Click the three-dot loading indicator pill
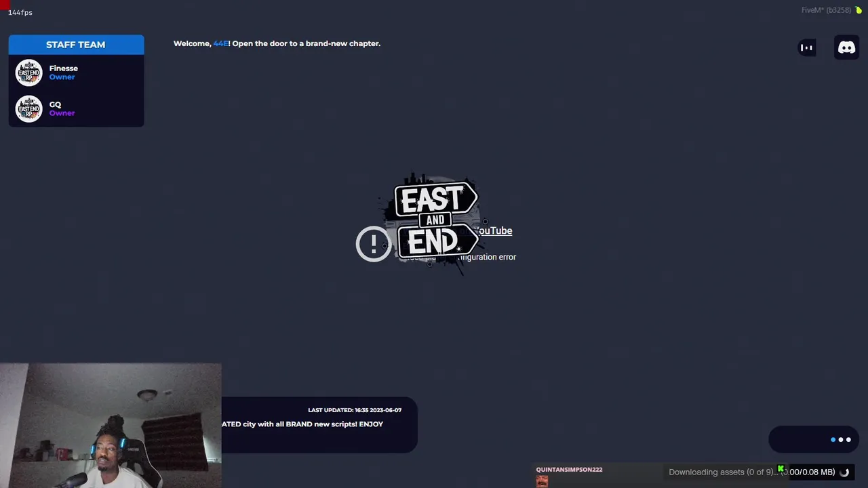The width and height of the screenshot is (868, 488). [813, 440]
